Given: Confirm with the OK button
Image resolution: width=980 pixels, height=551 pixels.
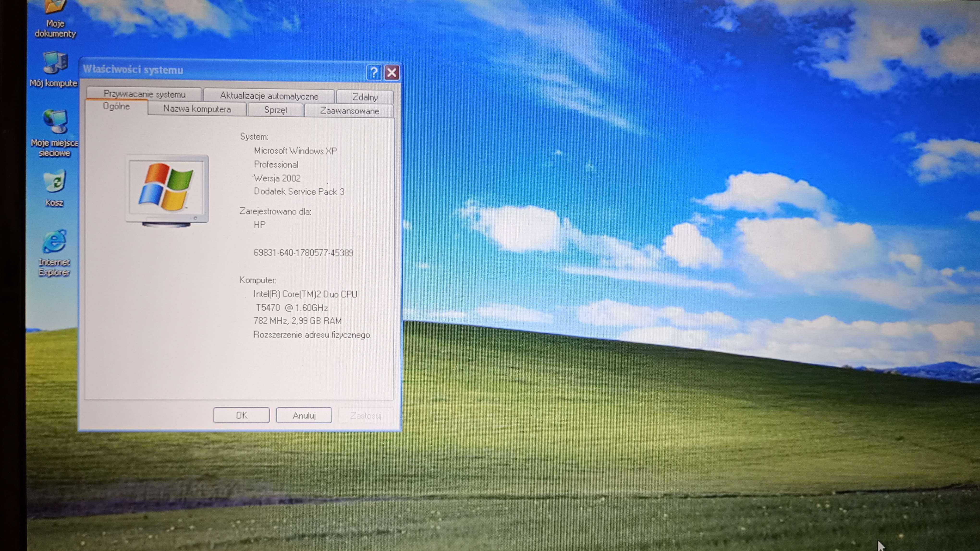Looking at the screenshot, I should pos(242,415).
